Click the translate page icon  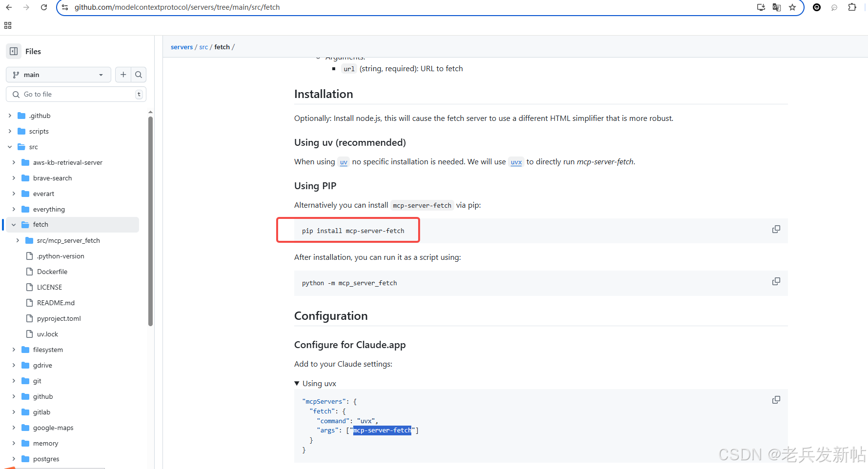(x=777, y=7)
